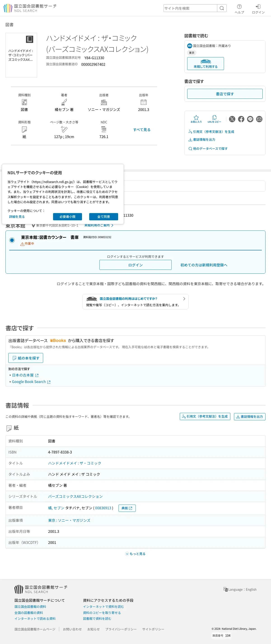Click author heading link 橘, セブン

click(56, 508)
